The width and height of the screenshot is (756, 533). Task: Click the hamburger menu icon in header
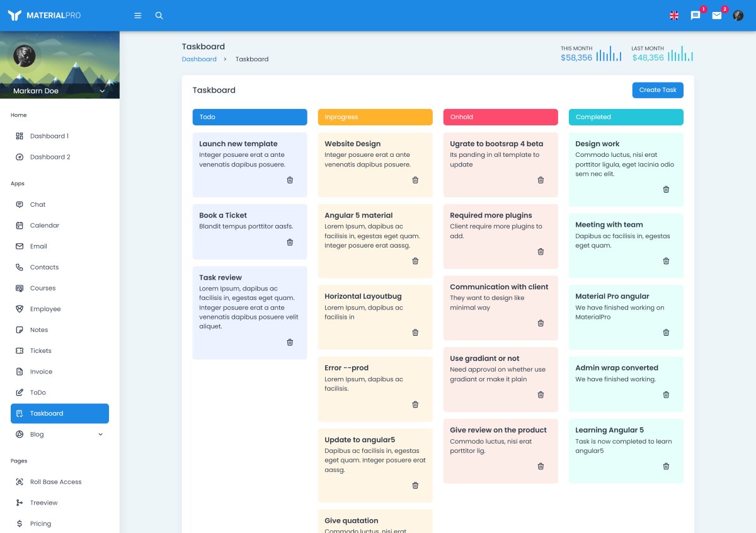point(138,16)
